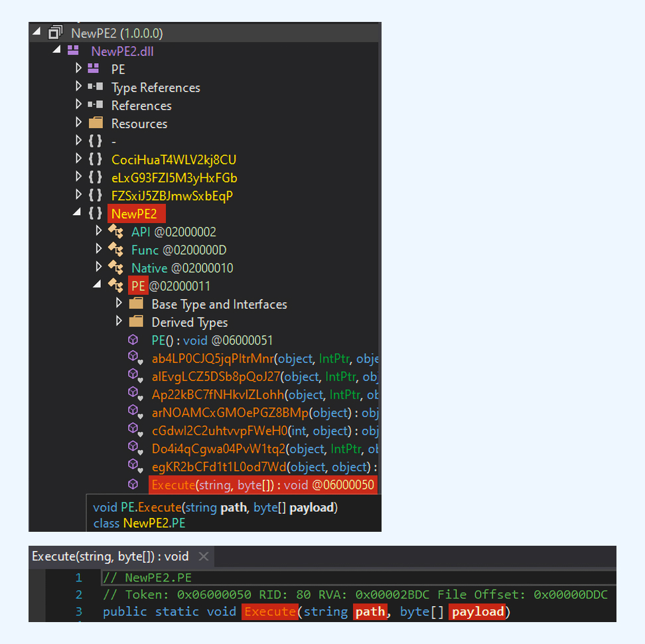Image resolution: width=645 pixels, height=644 pixels.
Task: Click the method icon of Execute
Action: click(x=133, y=485)
